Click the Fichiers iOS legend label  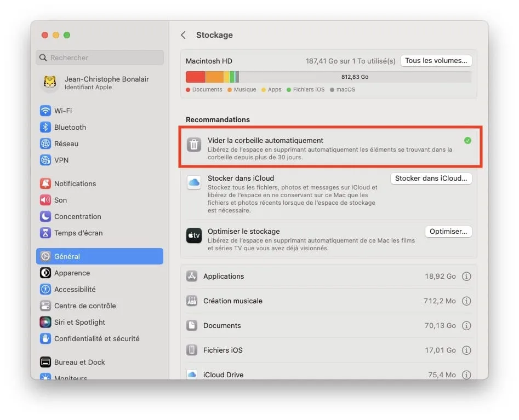click(309, 90)
